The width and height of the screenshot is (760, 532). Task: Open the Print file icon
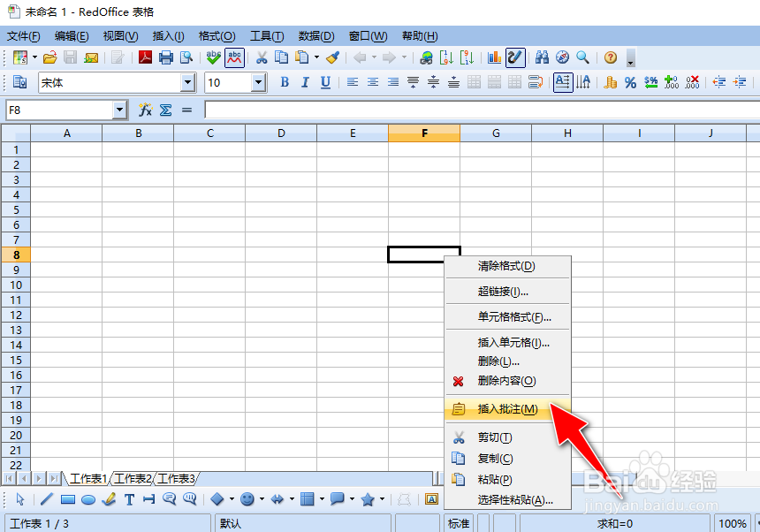click(x=166, y=57)
